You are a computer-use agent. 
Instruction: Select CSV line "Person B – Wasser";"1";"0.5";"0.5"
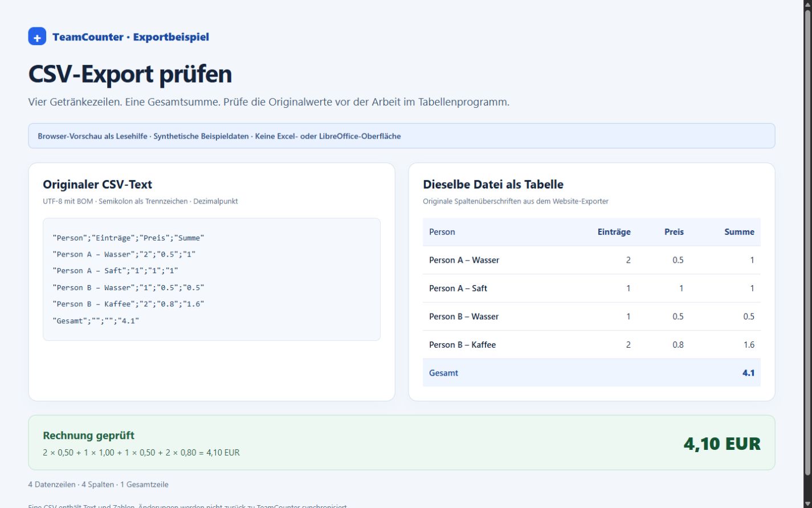click(128, 287)
